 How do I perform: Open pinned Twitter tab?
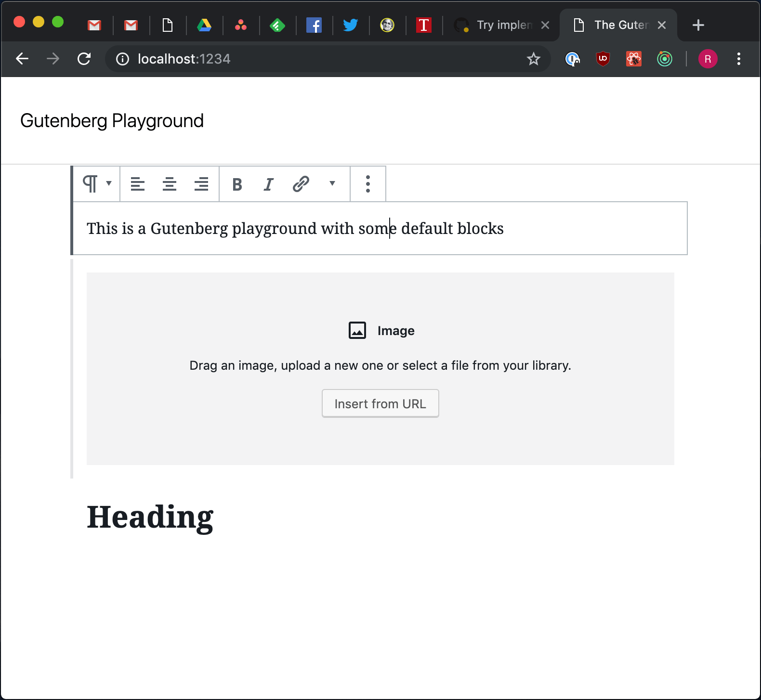[x=350, y=25]
